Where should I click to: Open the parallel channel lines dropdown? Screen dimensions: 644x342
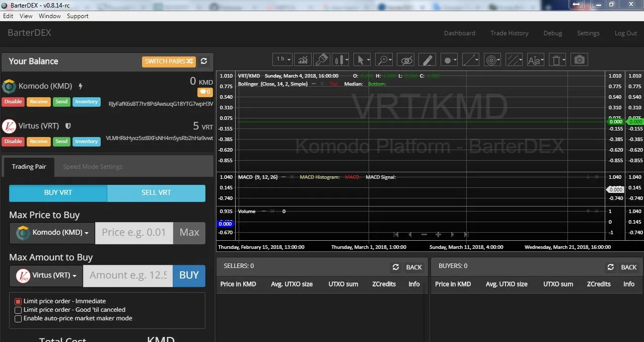tap(514, 60)
